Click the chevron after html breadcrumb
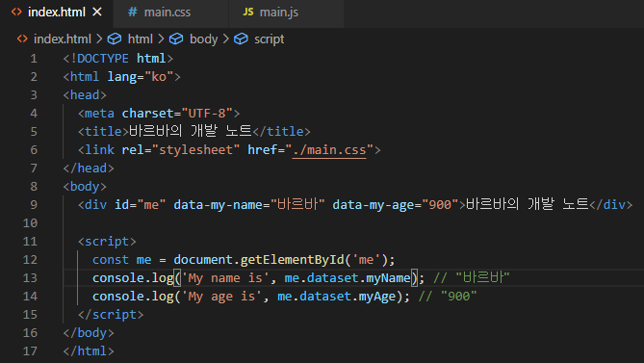 (x=161, y=39)
